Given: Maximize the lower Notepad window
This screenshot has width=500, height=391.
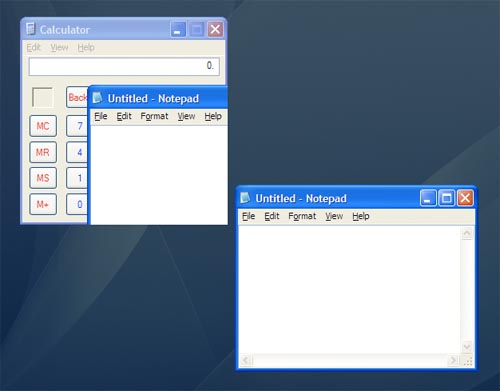Looking at the screenshot, I should (x=446, y=198).
